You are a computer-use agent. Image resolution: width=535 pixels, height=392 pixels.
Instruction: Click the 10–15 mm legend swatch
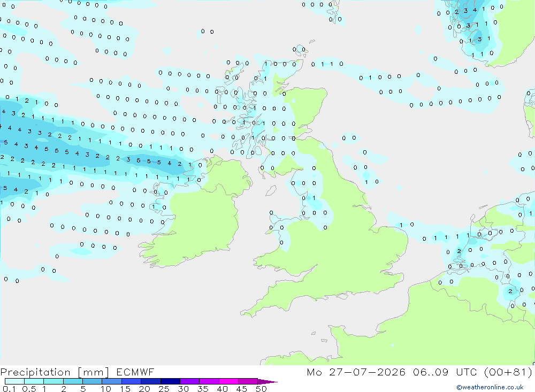[112, 381]
